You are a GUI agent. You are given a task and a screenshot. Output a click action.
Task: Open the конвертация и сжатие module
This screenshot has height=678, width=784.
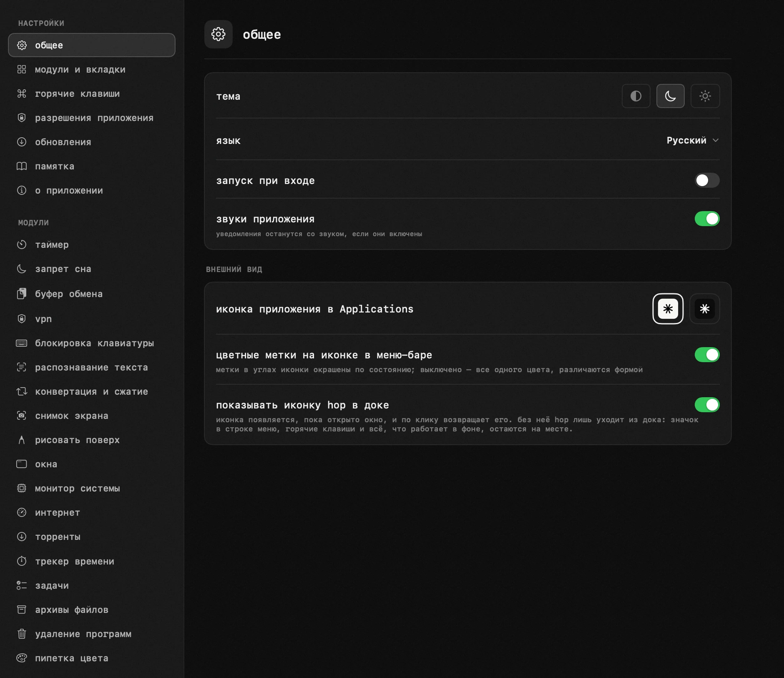(92, 391)
